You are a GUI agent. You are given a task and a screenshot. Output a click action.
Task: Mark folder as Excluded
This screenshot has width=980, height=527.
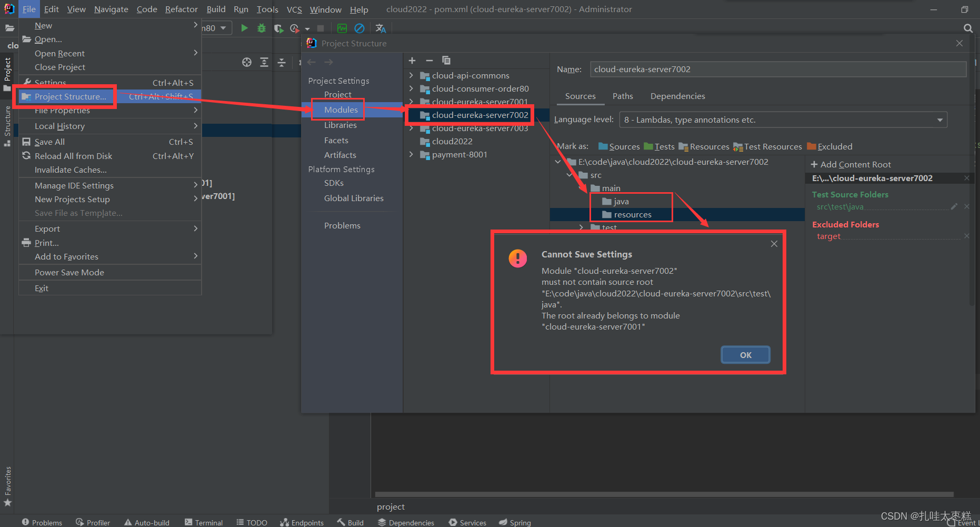tap(829, 146)
